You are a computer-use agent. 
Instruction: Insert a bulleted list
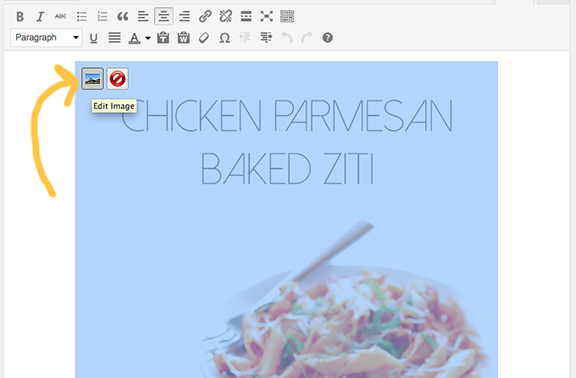82,17
